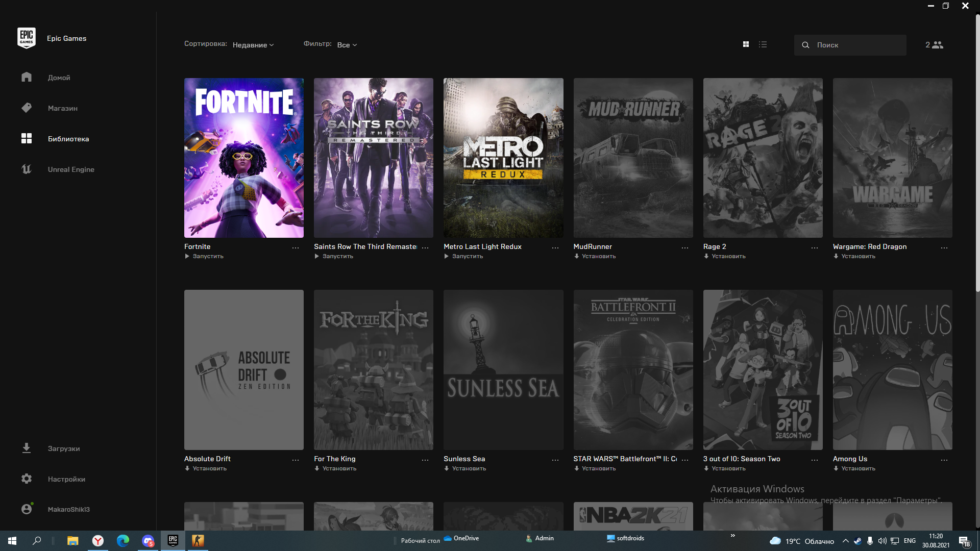
Task: Open Metro Last Light options menu
Action: pos(555,247)
